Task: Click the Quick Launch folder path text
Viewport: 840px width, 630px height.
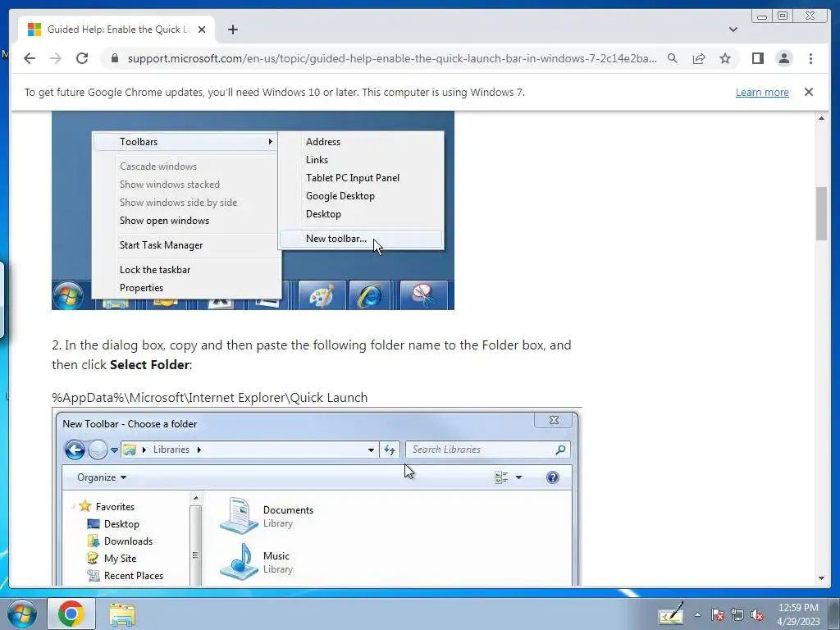Action: [x=209, y=398]
